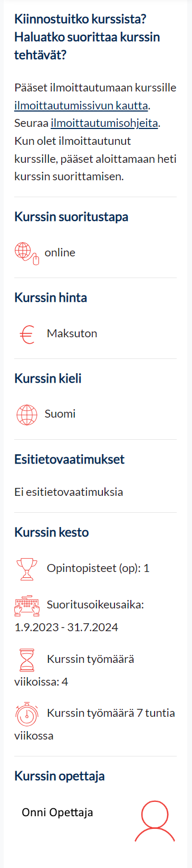
Task: Click the Kurssin suoritustapa heading
Action: (71, 217)
